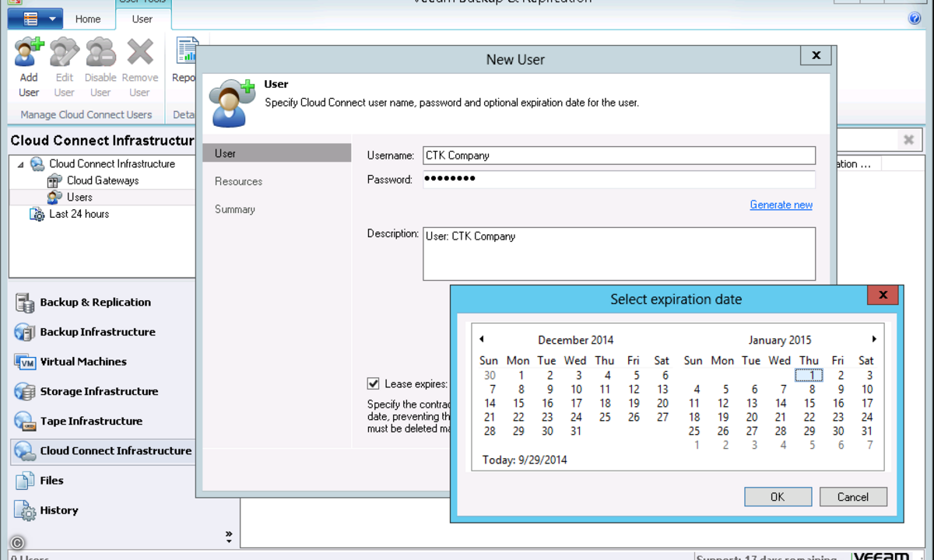Click Backup & Replication sidebar icon
The width and height of the screenshot is (934, 560).
pyautogui.click(x=25, y=303)
